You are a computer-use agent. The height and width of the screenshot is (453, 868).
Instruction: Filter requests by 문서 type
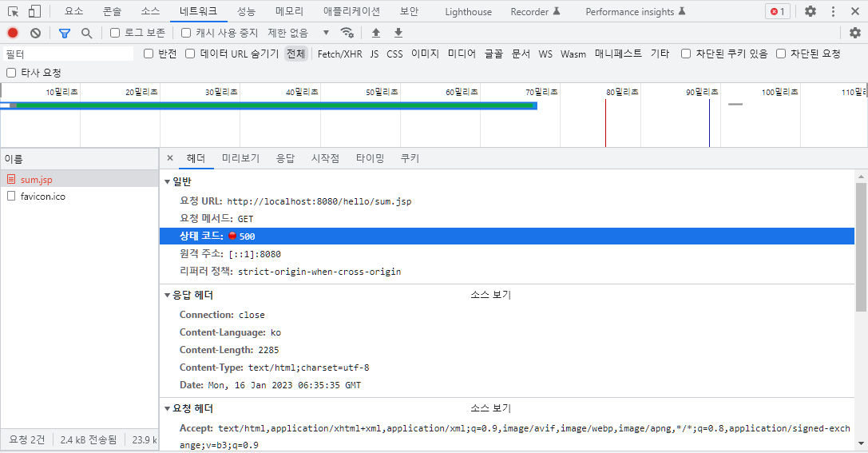click(521, 54)
